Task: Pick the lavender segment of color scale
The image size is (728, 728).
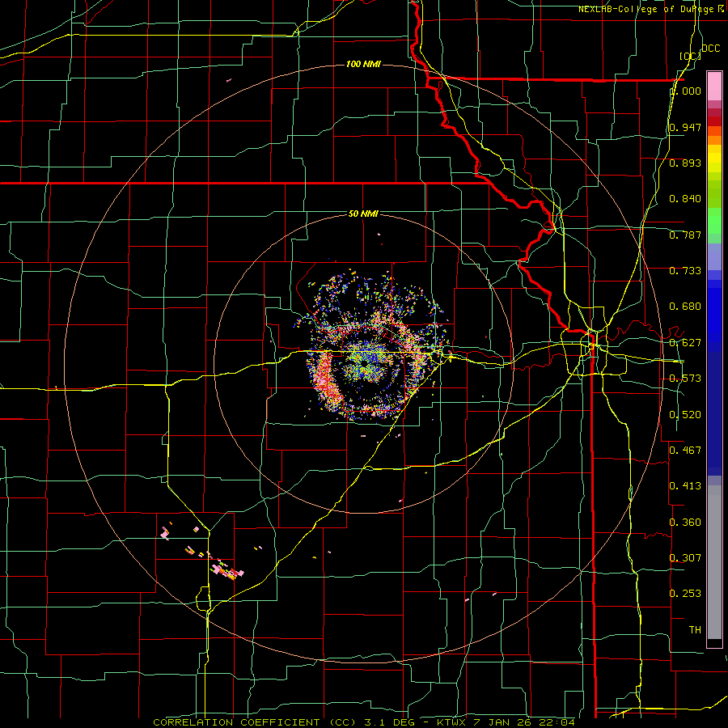Action: pyautogui.click(x=714, y=256)
